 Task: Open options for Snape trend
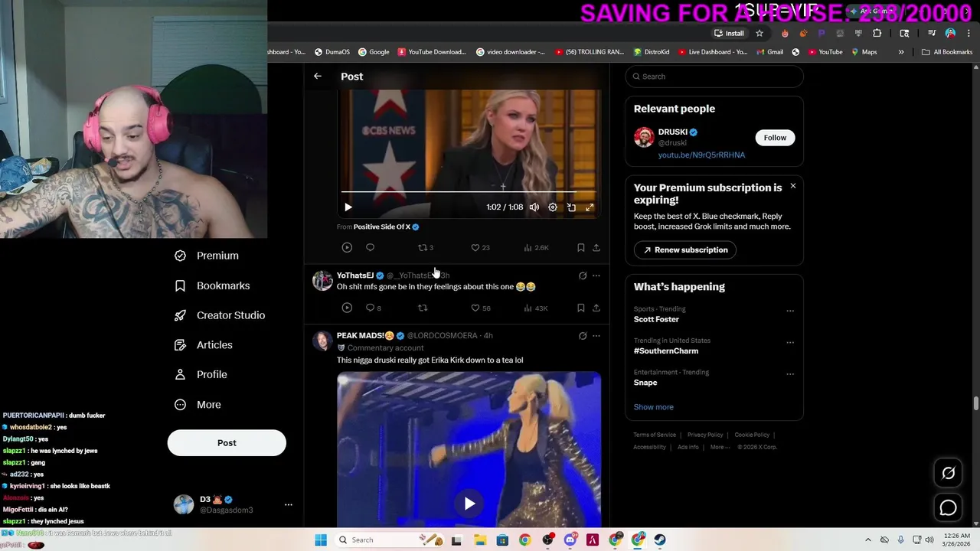[x=790, y=375]
